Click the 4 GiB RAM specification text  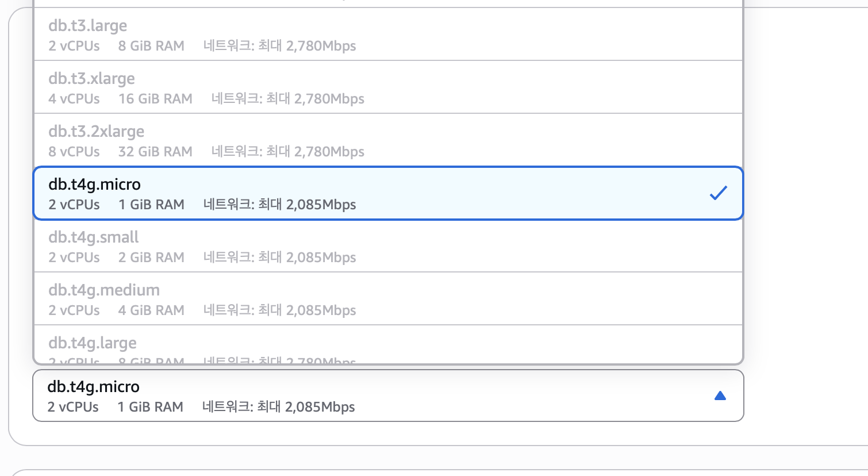[151, 310]
